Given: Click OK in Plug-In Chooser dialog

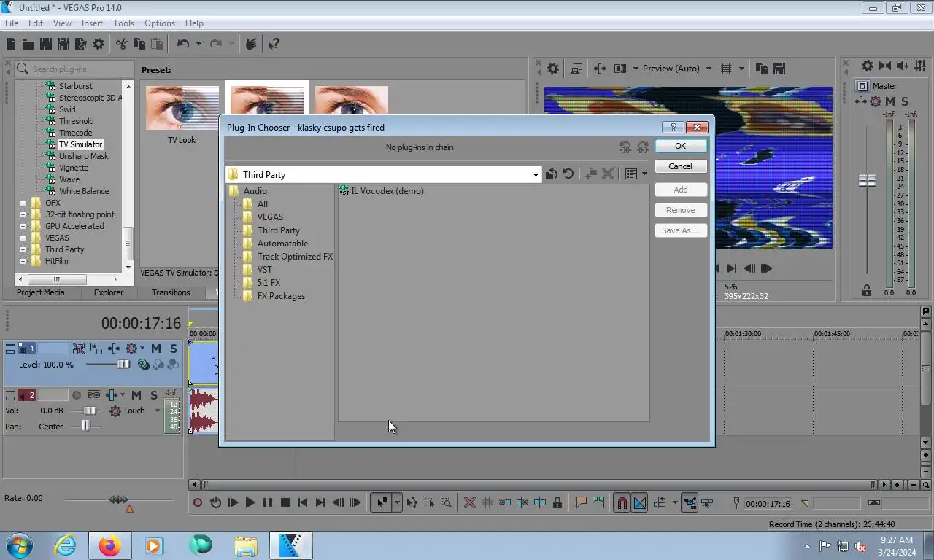Looking at the screenshot, I should (x=680, y=146).
